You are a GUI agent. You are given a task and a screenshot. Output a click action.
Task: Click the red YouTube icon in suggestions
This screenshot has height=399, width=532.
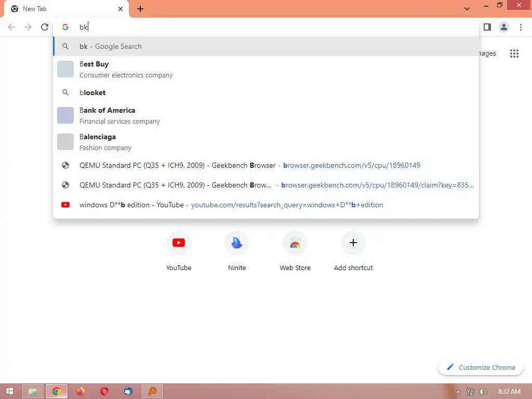tap(65, 205)
